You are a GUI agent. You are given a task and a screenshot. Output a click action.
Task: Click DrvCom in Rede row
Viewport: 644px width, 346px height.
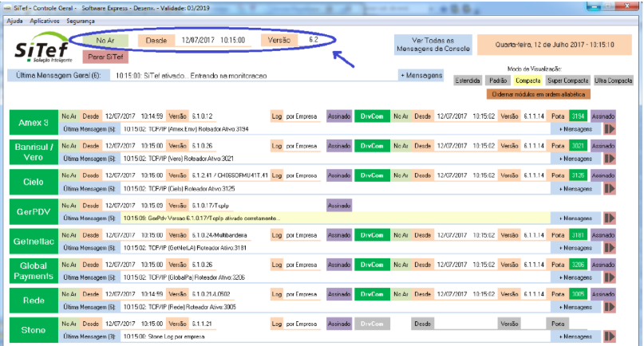(372, 294)
